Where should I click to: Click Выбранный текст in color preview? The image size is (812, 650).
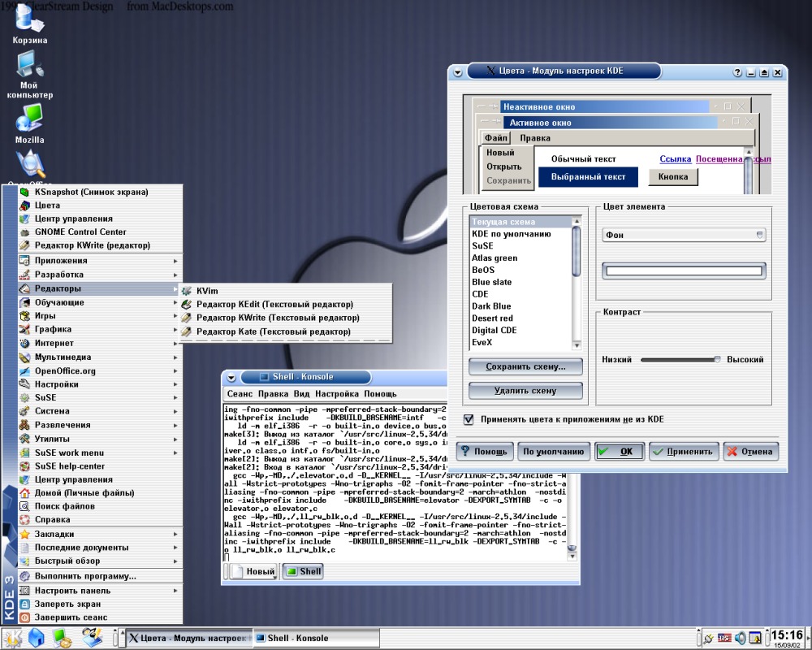point(588,177)
